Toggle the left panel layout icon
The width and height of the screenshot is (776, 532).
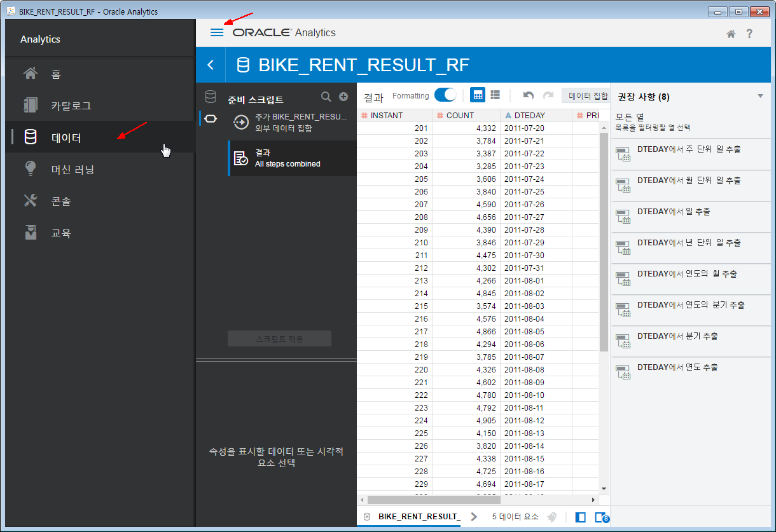point(580,517)
